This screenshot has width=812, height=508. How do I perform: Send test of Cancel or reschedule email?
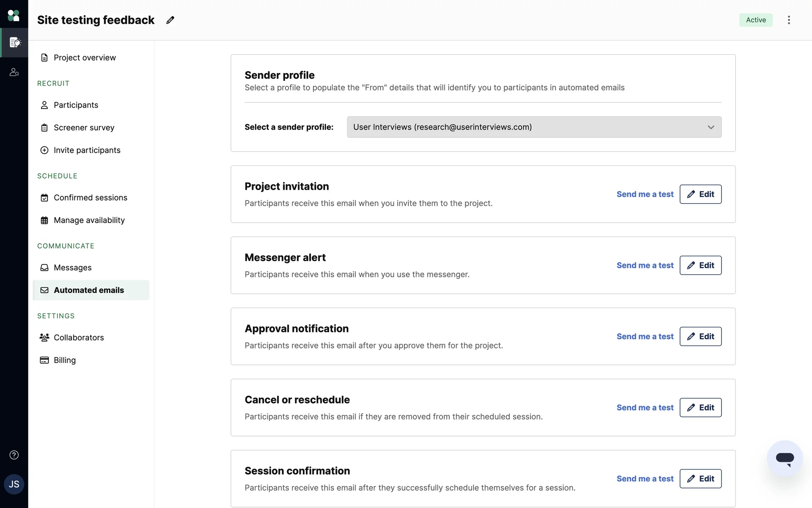pos(645,408)
